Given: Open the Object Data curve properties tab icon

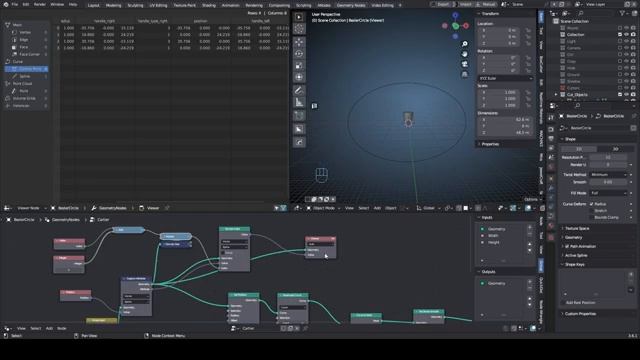Looking at the screenshot, I should tap(551, 217).
